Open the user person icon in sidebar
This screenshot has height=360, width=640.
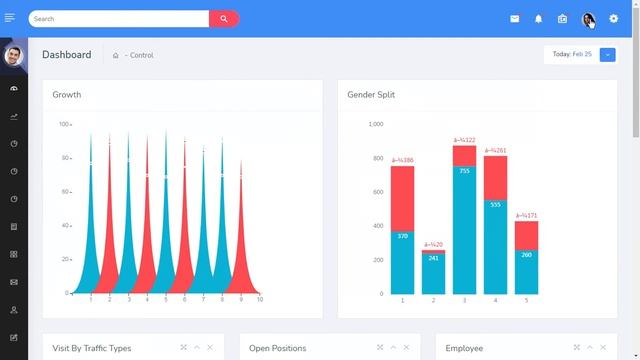point(14,310)
